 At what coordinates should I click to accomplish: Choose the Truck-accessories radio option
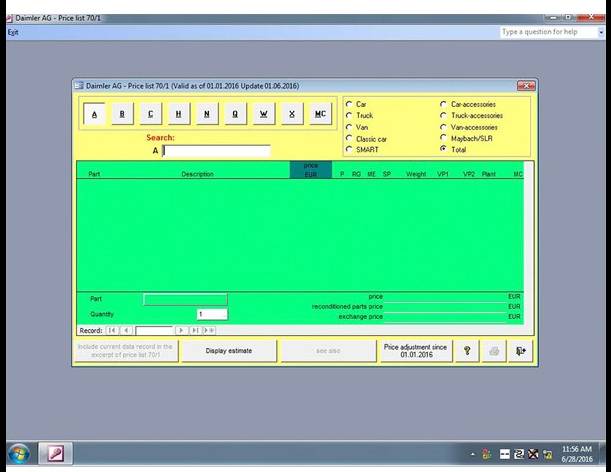pyautogui.click(x=443, y=115)
